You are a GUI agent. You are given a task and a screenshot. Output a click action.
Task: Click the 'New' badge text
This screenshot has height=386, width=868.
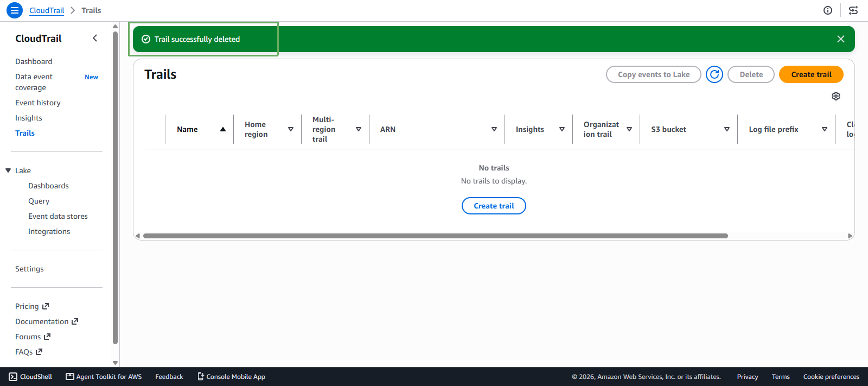coord(91,77)
